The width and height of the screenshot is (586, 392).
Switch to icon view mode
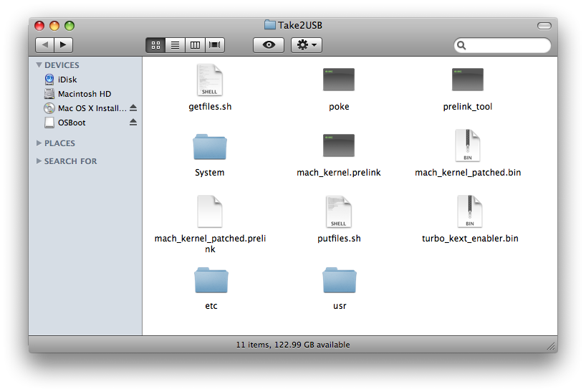click(x=155, y=45)
